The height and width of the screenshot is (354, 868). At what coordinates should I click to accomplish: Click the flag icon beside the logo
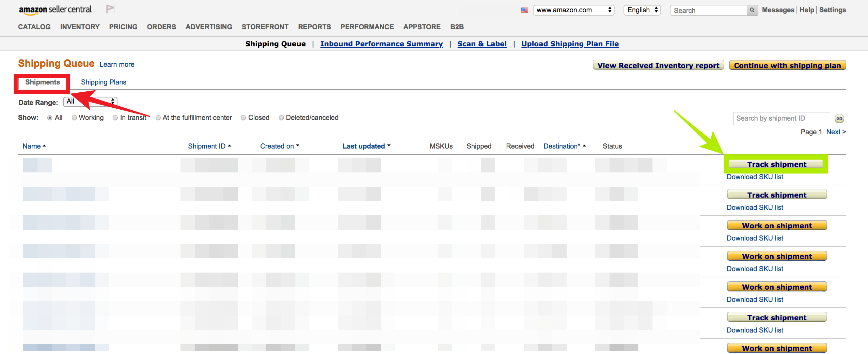click(110, 9)
